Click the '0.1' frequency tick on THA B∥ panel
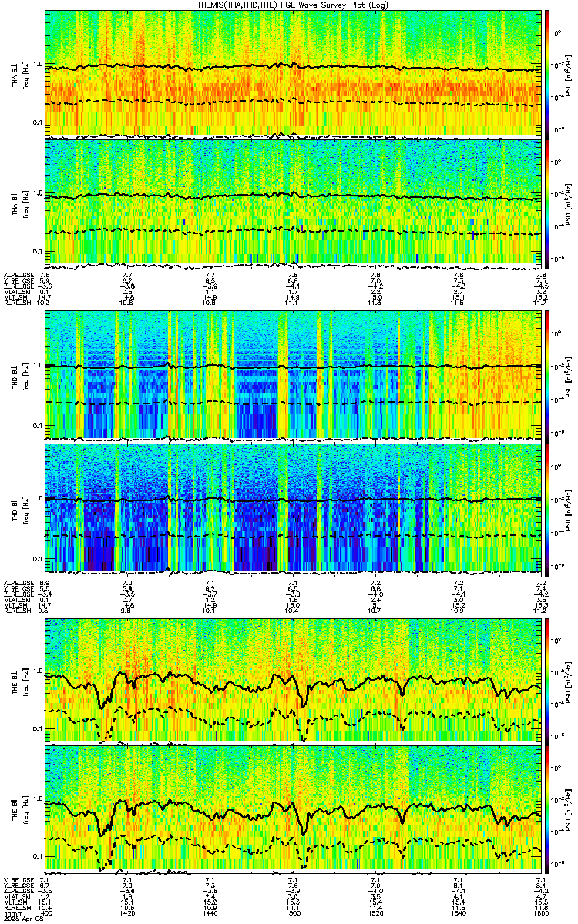The image size is (578, 924). pyautogui.click(x=37, y=251)
